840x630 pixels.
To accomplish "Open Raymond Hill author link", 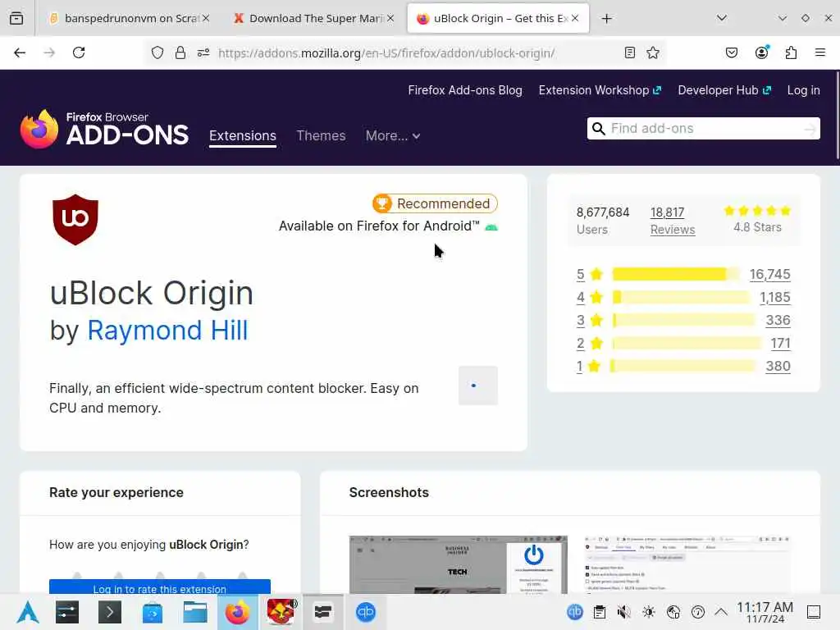I will [x=167, y=331].
